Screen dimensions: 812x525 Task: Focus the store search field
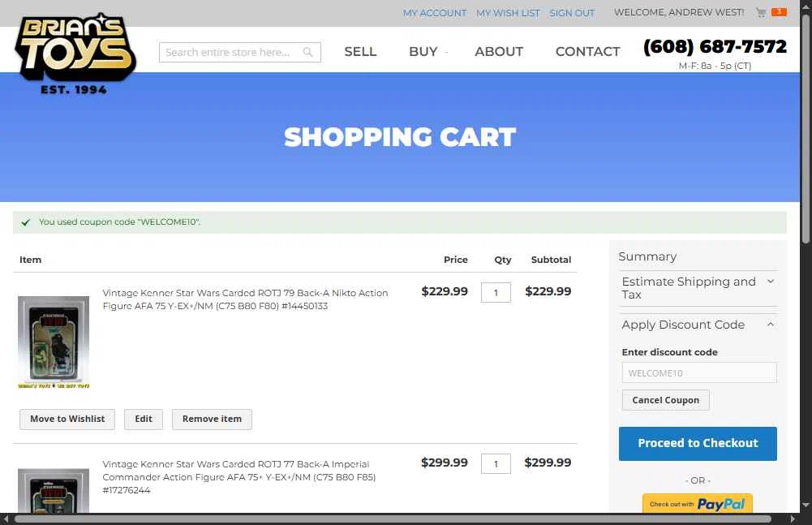[x=240, y=53]
